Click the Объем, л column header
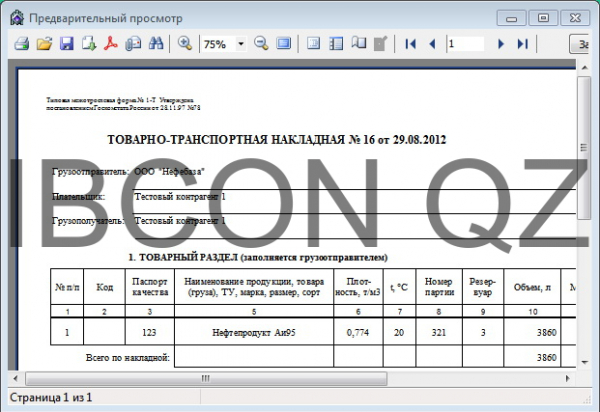 (532, 287)
